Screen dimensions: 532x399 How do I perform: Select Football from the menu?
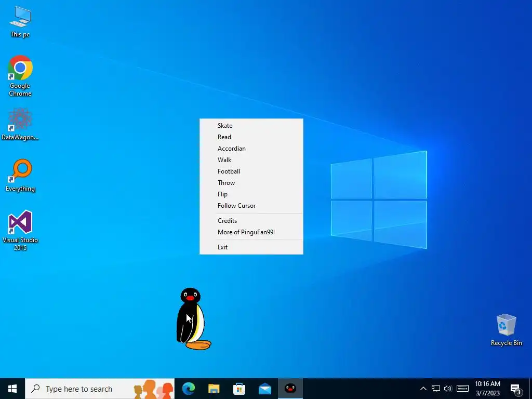[251, 171]
